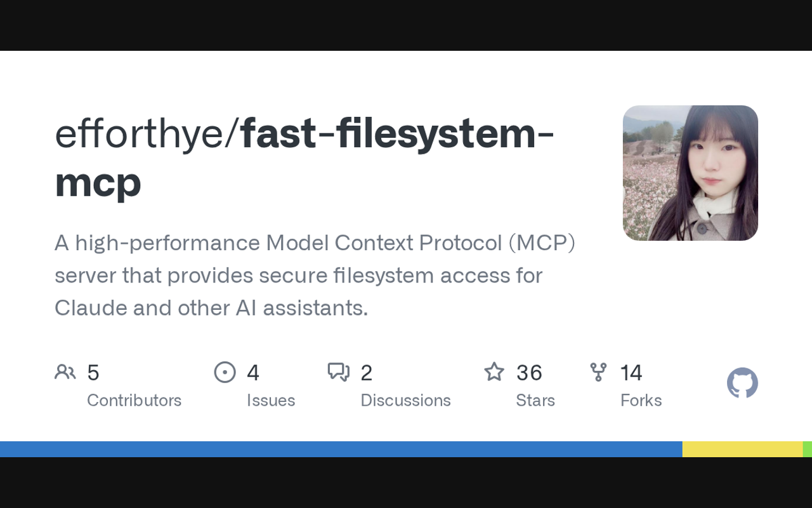
Task: Click the Forks label
Action: click(x=641, y=400)
